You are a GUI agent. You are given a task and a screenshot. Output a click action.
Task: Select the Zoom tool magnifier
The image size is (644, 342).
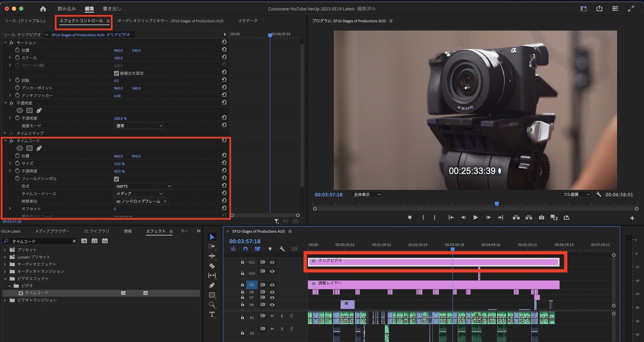(212, 305)
